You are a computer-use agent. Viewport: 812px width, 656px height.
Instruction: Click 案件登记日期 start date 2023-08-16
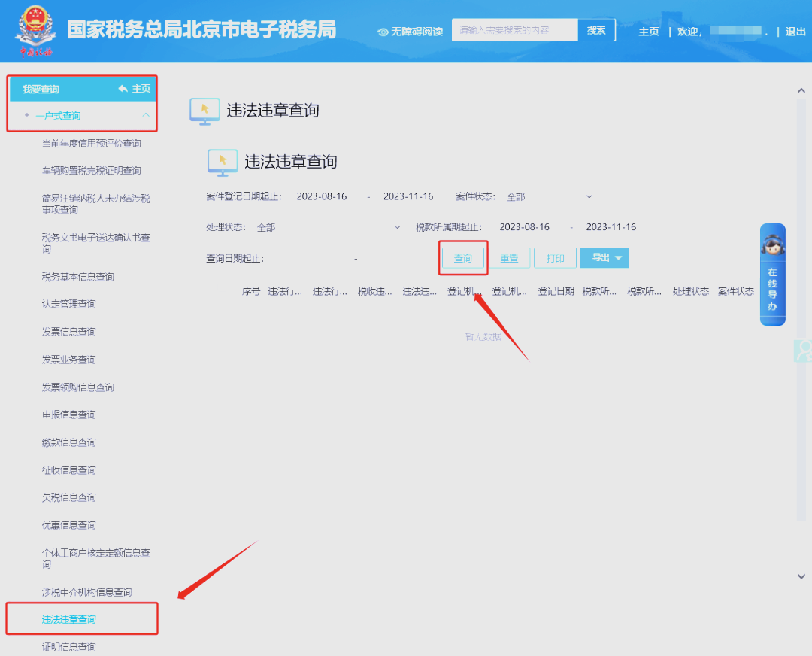coord(322,197)
